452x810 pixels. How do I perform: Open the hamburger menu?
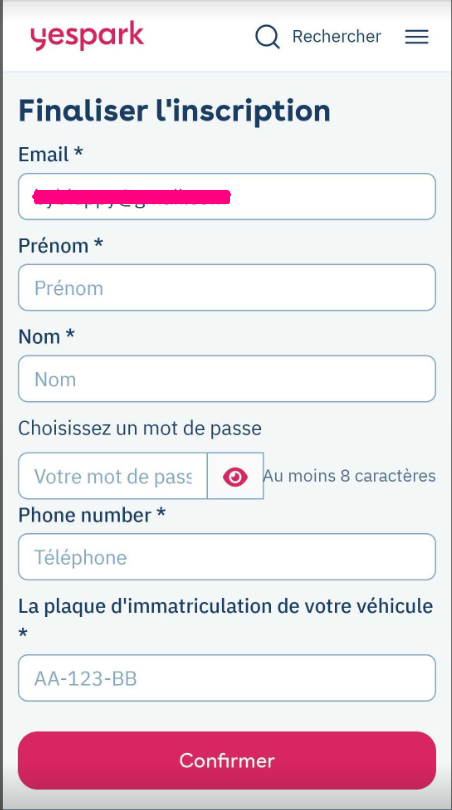(416, 37)
